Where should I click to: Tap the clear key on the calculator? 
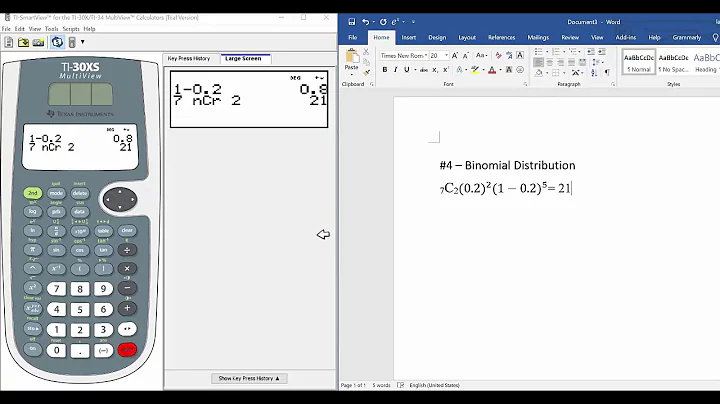tap(127, 230)
